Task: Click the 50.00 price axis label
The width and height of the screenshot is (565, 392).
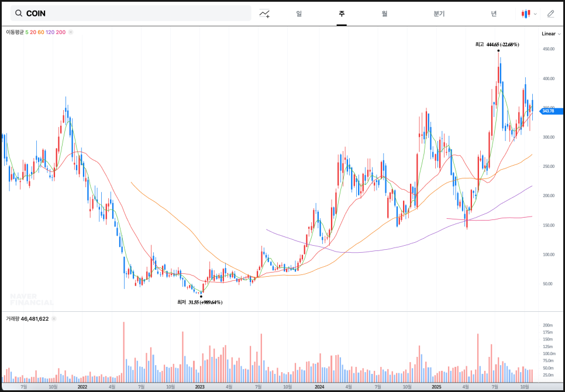Action: [x=547, y=284]
